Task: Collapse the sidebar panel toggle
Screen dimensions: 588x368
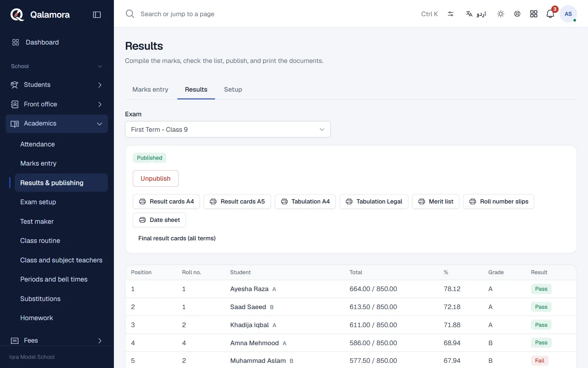Action: (x=97, y=15)
